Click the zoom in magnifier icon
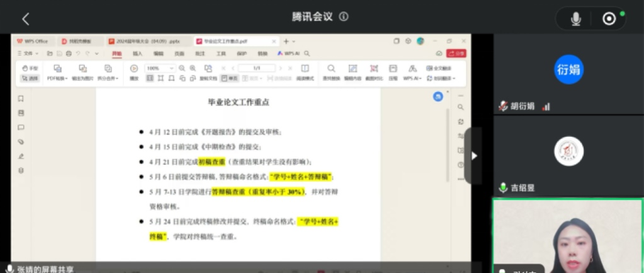 click(192, 68)
